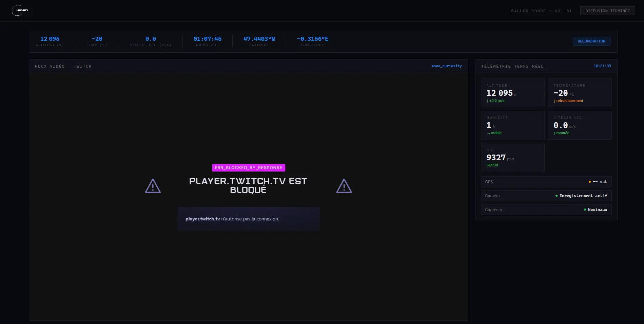Click the 'SGP30' sensor label
The image size is (644, 324).
pyautogui.click(x=492, y=165)
